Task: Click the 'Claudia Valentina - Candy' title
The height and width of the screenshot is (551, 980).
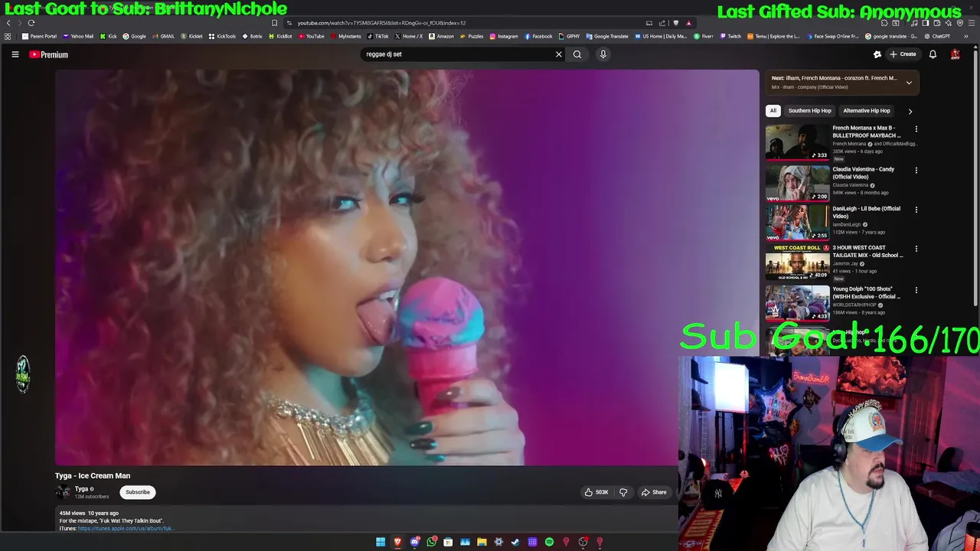Action: point(863,173)
